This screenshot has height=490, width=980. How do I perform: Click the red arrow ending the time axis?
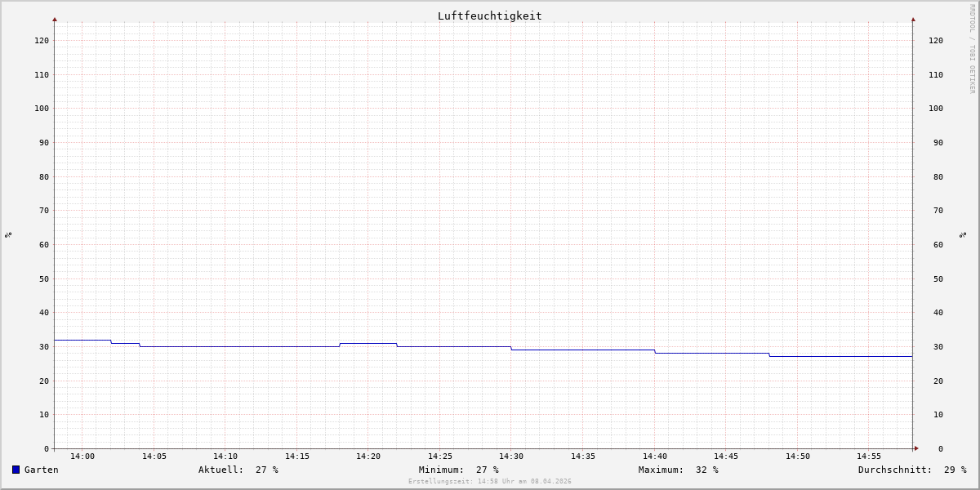pyautogui.click(x=916, y=448)
